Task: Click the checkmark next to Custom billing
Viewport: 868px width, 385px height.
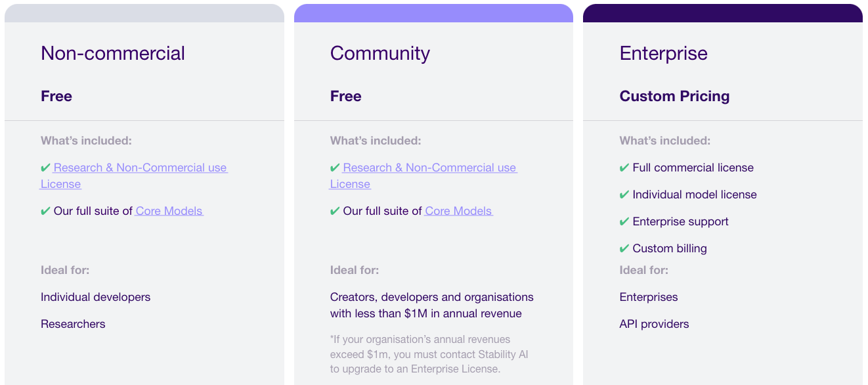Action: point(624,249)
